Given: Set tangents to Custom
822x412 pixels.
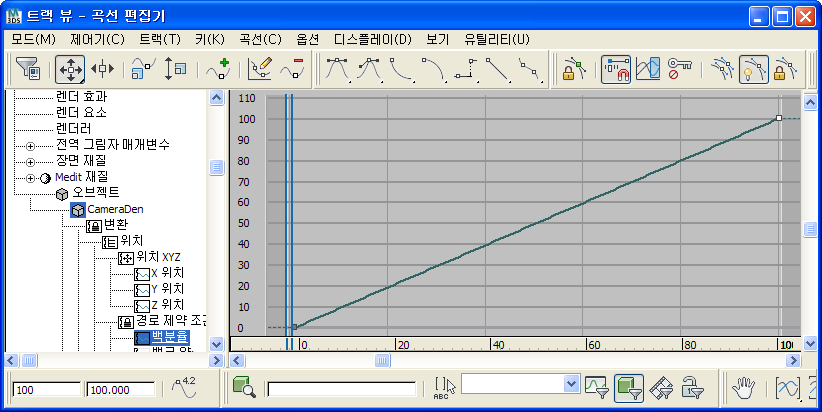Looking at the screenshot, I should click(x=370, y=69).
